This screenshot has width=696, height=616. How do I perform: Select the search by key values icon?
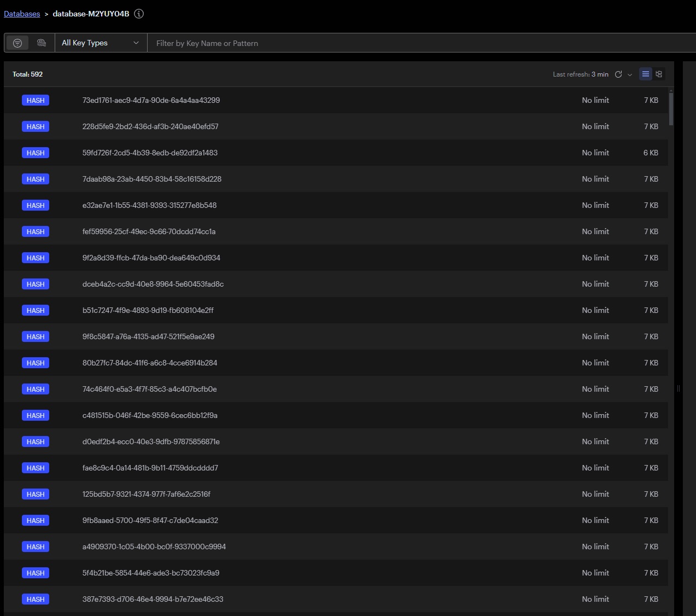42,42
